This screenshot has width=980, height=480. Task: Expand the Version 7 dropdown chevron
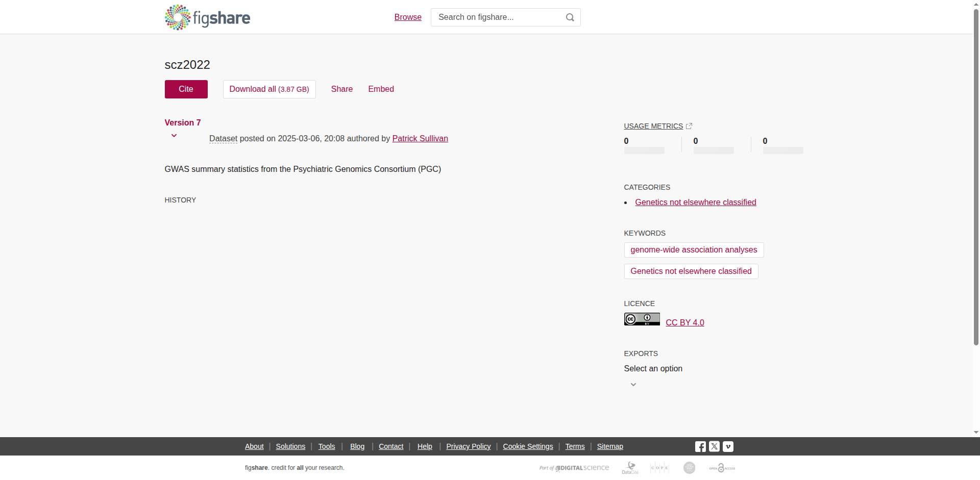(x=174, y=136)
